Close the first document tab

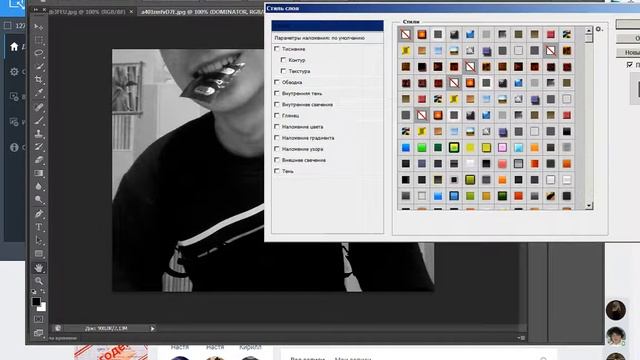pos(131,12)
